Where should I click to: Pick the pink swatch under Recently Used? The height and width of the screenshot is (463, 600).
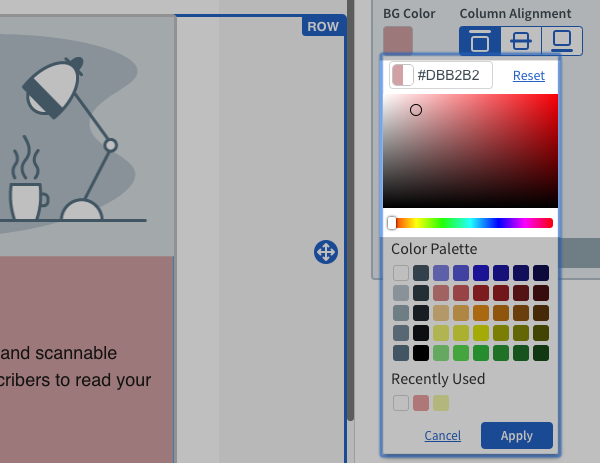tap(421, 403)
